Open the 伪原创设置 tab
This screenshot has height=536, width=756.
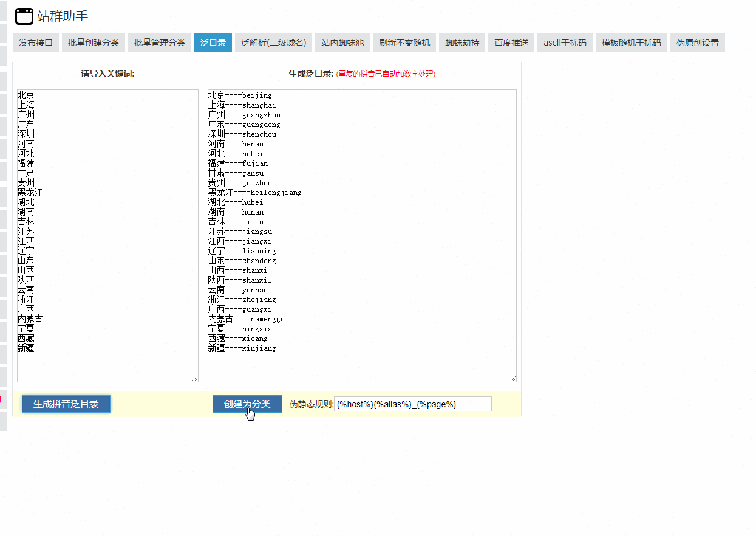[x=697, y=43]
